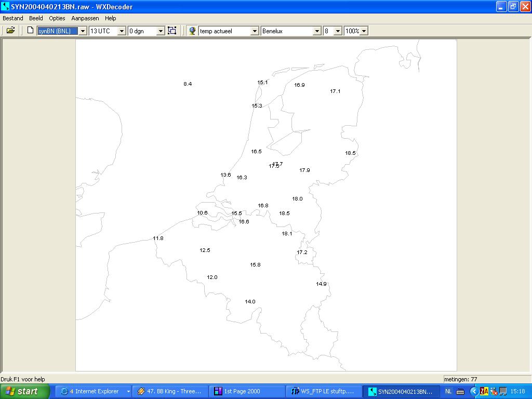
Task: Click the fit-to-window frame icon
Action: click(x=172, y=31)
